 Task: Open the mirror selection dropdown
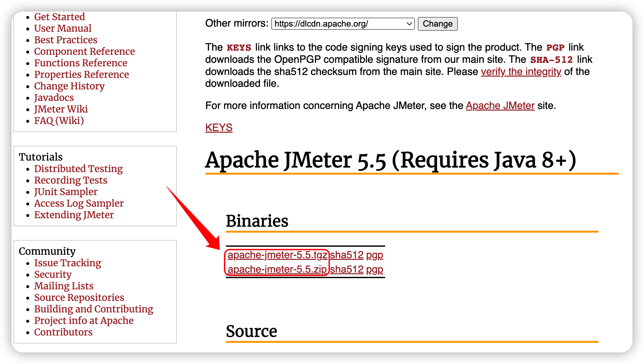point(409,24)
